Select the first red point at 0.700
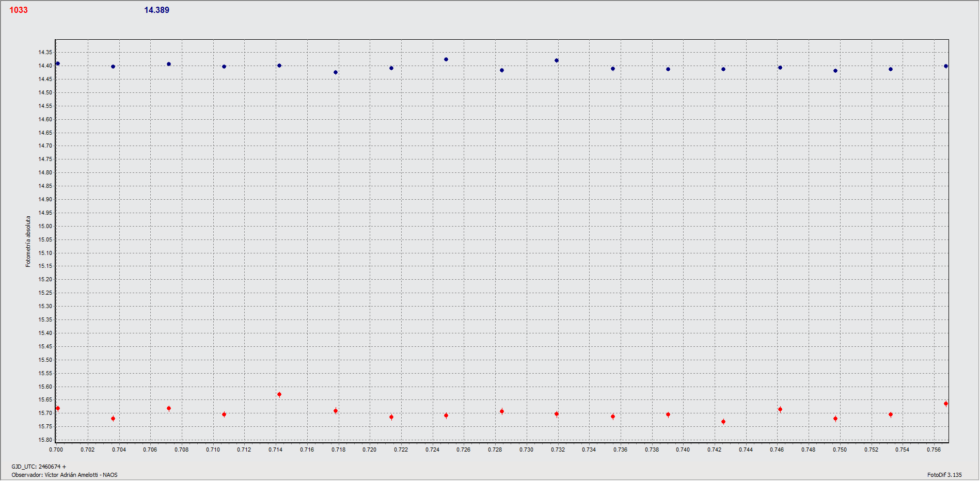 pos(58,408)
